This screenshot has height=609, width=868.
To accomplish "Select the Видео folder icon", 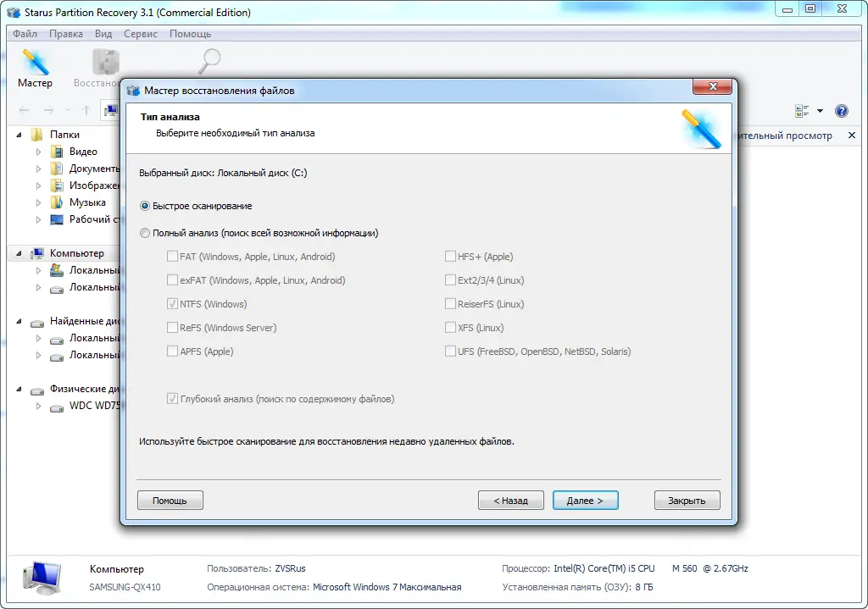I will pyautogui.click(x=57, y=152).
